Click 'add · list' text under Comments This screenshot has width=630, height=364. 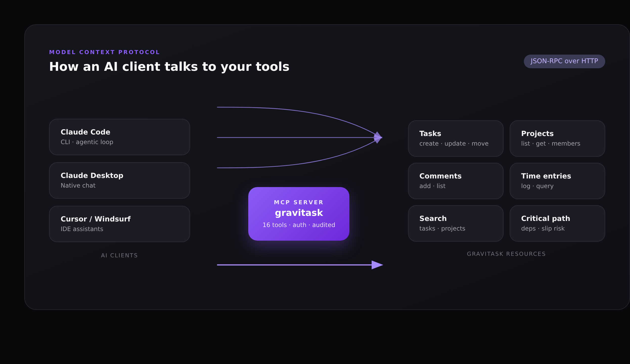[432, 186]
